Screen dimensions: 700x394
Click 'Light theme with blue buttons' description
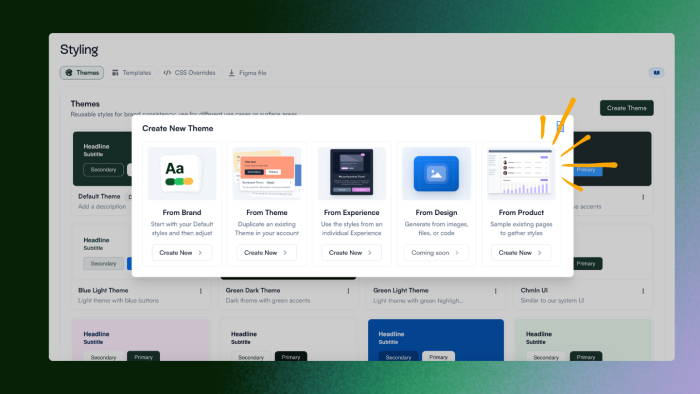118,301
